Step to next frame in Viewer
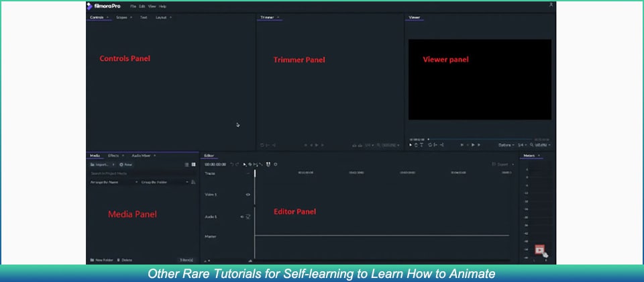Screen dimensions: 644x282 (479, 145)
